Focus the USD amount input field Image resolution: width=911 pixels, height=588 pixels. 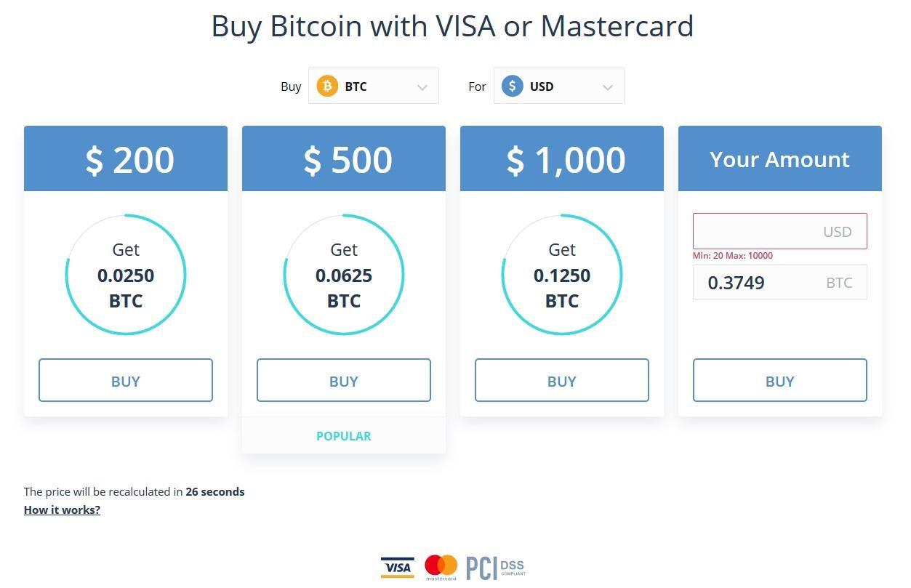[x=780, y=231]
